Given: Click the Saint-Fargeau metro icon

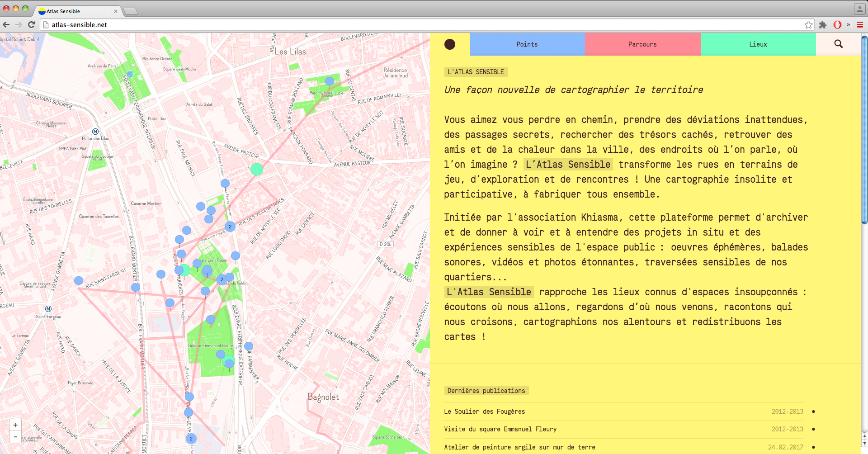Looking at the screenshot, I should (48, 309).
